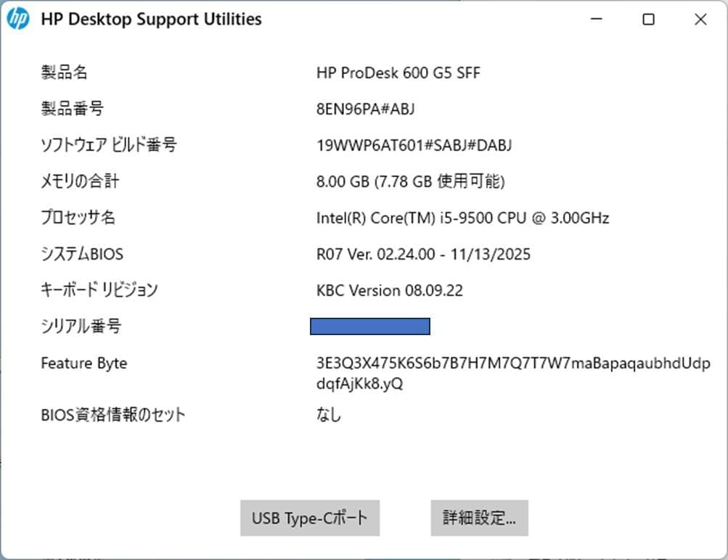Image resolution: width=728 pixels, height=560 pixels.
Task: Select the Feature Byte string
Action: [x=513, y=363]
